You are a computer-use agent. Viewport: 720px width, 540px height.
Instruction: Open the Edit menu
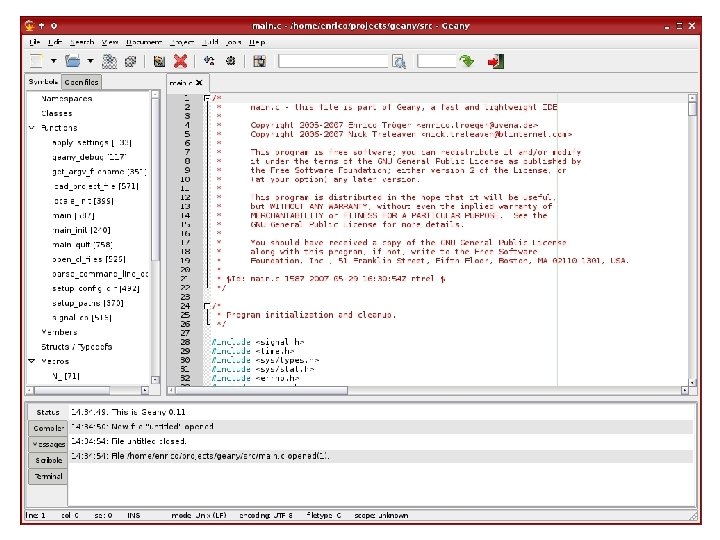[x=55, y=42]
